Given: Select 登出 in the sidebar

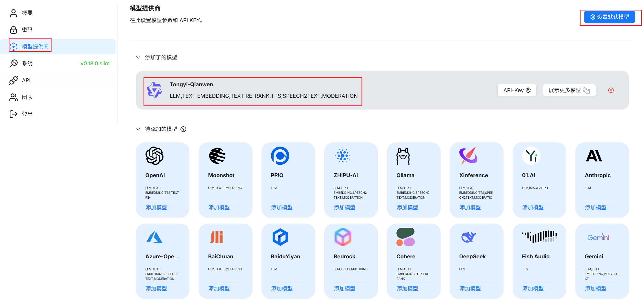Looking at the screenshot, I should (x=27, y=114).
